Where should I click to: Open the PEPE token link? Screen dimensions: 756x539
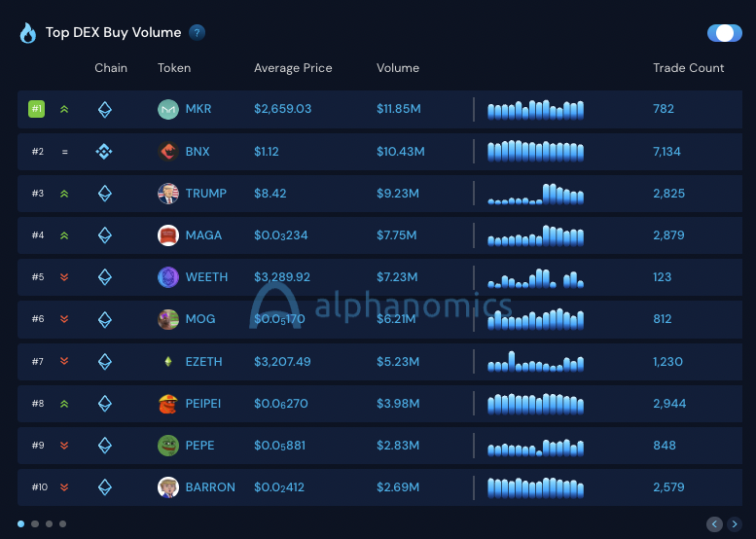point(199,446)
